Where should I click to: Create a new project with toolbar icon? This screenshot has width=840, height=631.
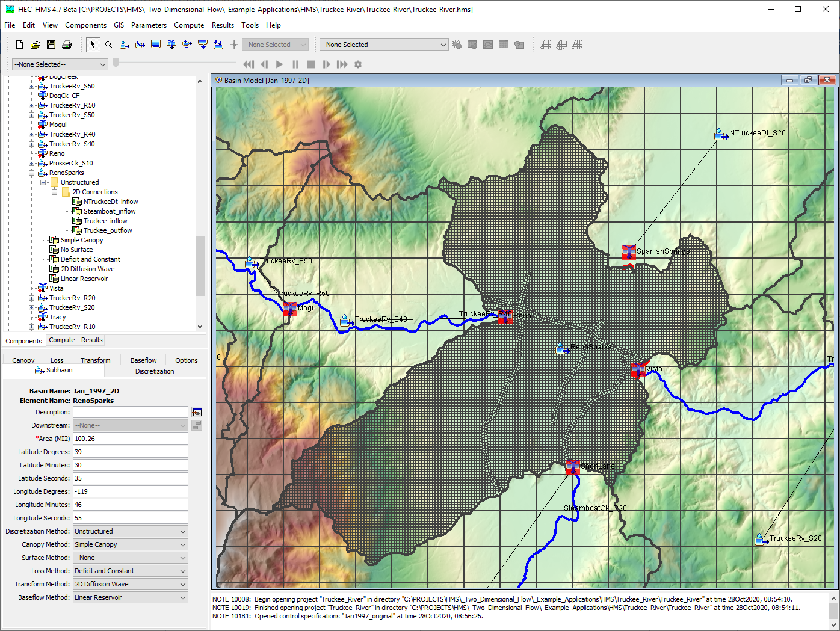tap(20, 45)
